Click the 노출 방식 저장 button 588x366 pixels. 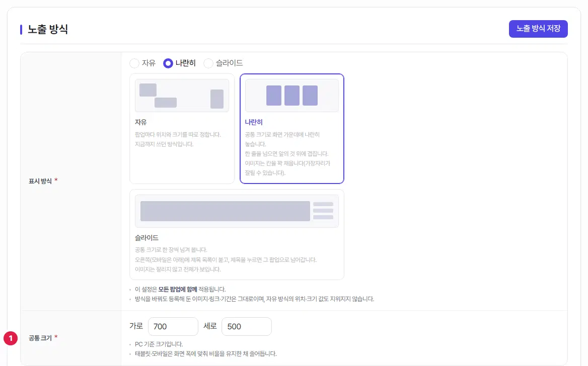click(x=538, y=29)
